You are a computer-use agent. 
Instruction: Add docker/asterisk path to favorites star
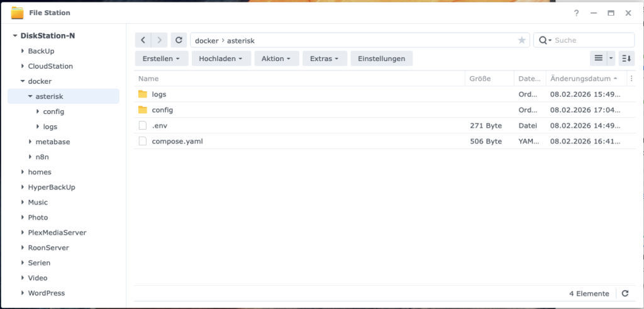(x=521, y=40)
